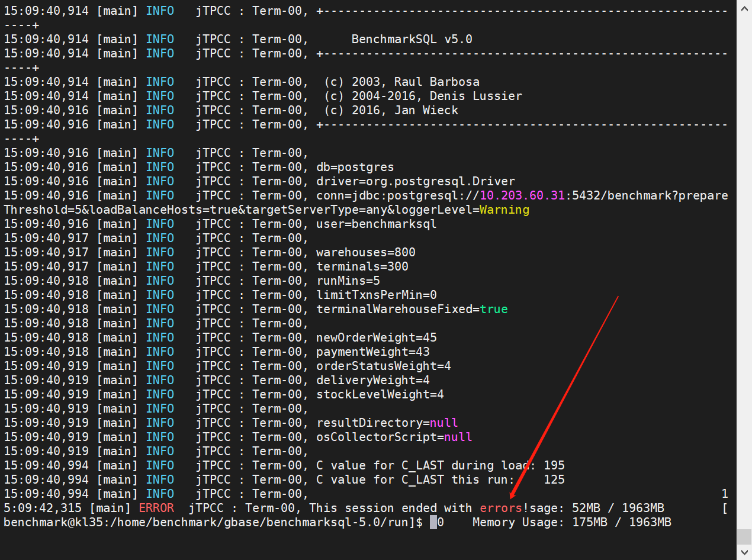
Task: Click the scrollbar thumb in the terminal
Action: (x=744, y=536)
